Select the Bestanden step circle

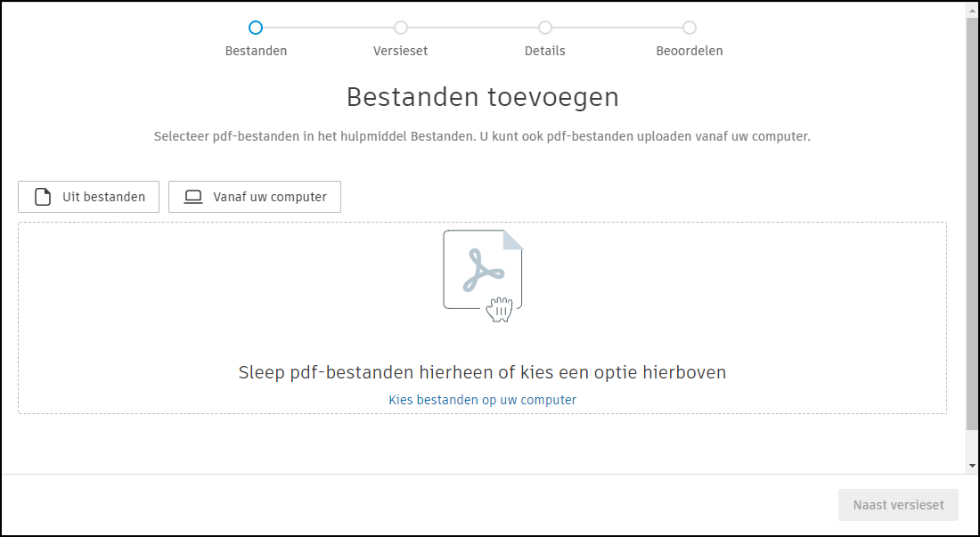(256, 28)
